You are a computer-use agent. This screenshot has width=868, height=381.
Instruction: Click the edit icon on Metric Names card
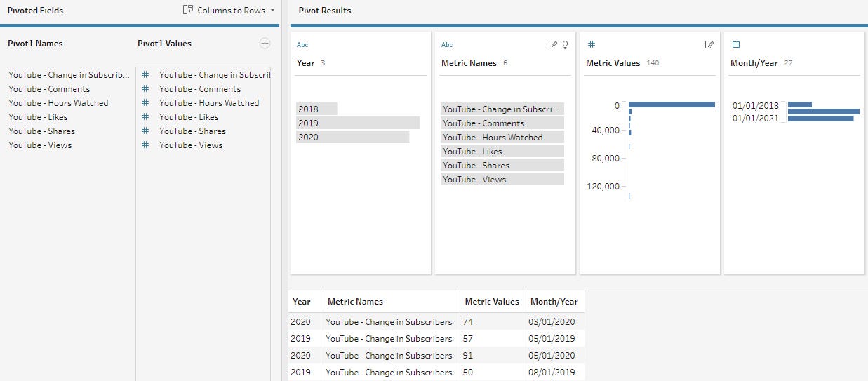552,45
